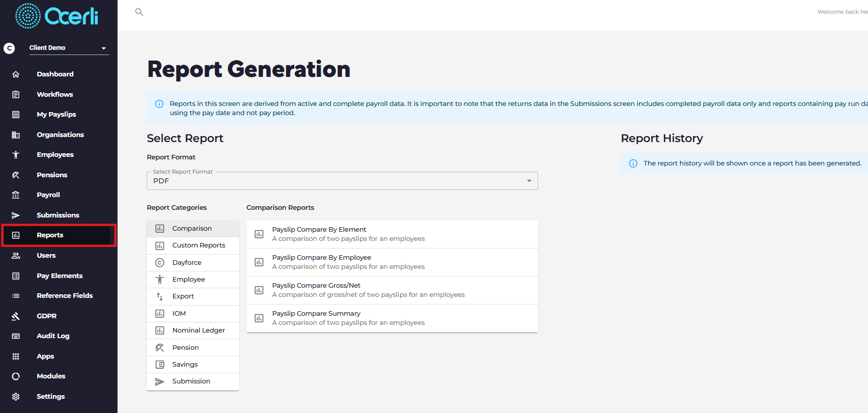Viewport: 868px width, 413px height.
Task: Choose Payslip Compare By Element report
Action: [392, 234]
